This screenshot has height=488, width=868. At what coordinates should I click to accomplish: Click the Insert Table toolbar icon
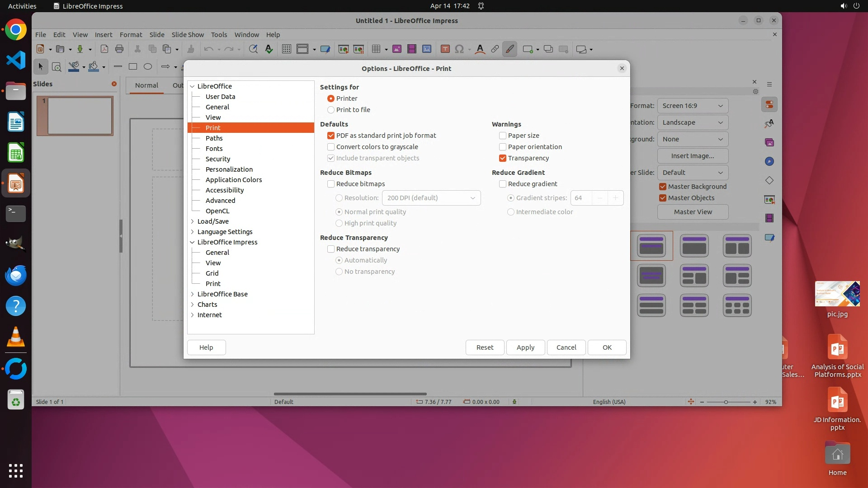[x=376, y=49]
